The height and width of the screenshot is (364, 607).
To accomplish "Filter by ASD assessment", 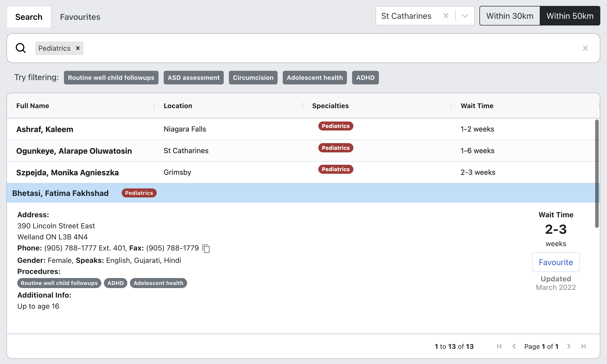I will (194, 78).
